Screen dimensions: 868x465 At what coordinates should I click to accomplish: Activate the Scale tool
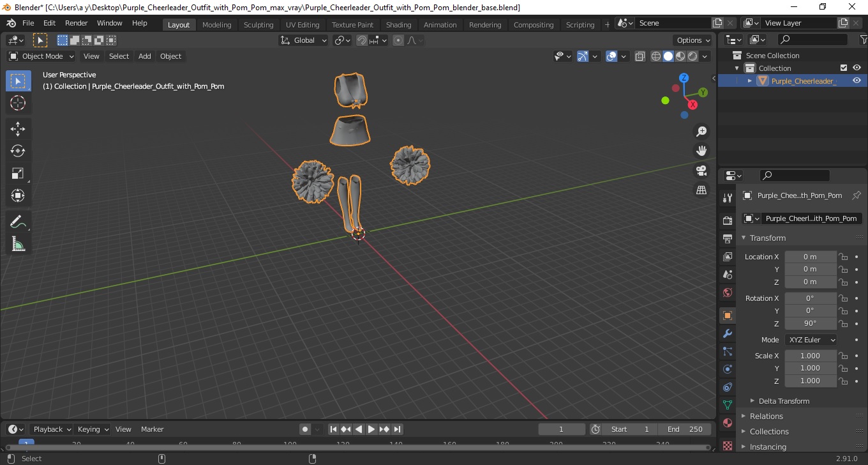tap(18, 173)
